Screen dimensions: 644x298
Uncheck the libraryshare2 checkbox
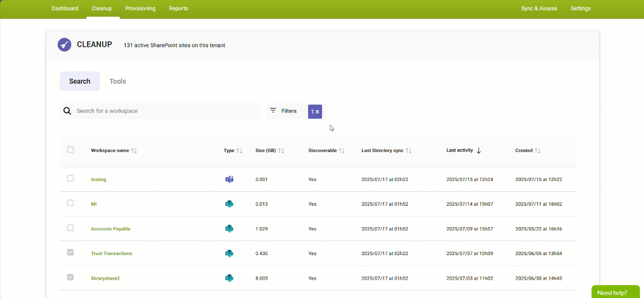pyautogui.click(x=70, y=277)
